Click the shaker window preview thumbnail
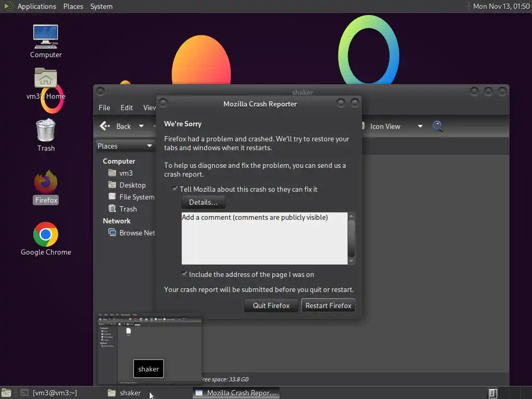Image resolution: width=532 pixels, height=399 pixels. 149,349
